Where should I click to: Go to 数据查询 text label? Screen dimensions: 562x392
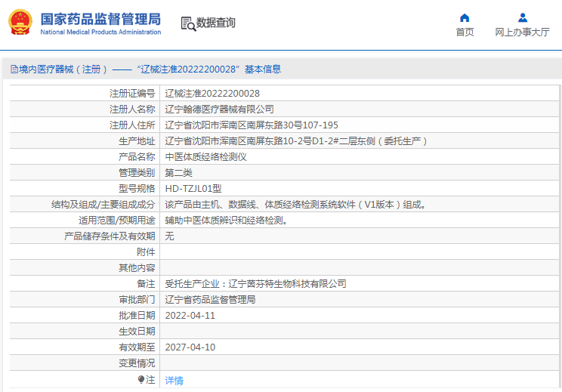216,23
